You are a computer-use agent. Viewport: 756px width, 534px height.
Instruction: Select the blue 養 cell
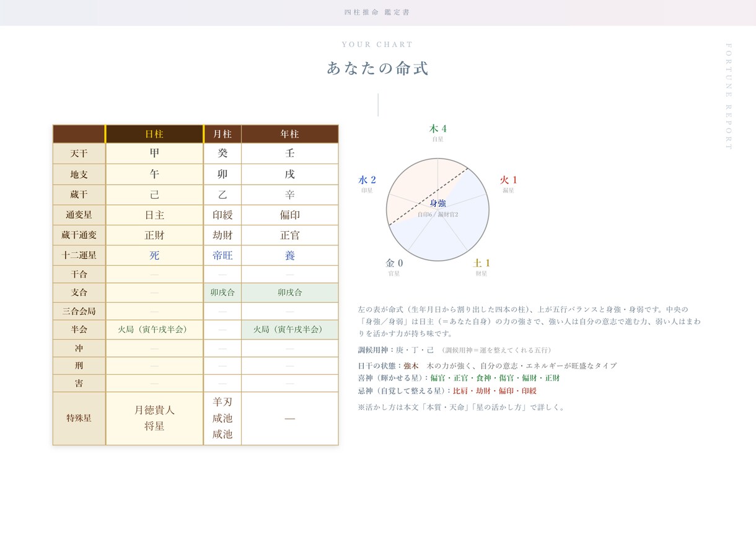(x=289, y=255)
